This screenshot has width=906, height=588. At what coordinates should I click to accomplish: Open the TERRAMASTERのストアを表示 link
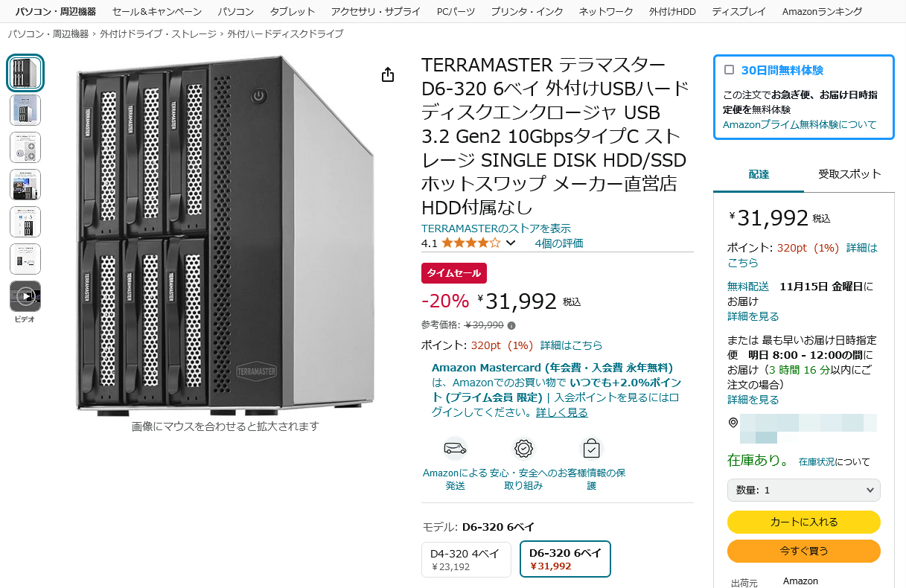(496, 228)
